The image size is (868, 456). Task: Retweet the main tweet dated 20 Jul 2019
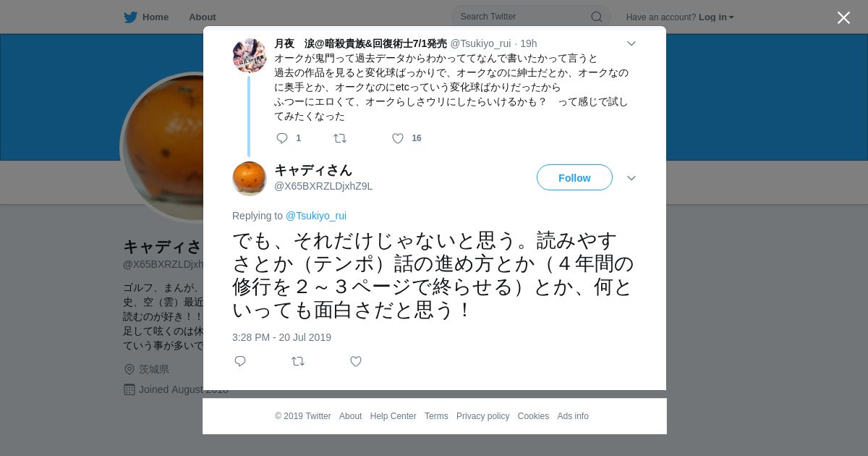coord(298,361)
